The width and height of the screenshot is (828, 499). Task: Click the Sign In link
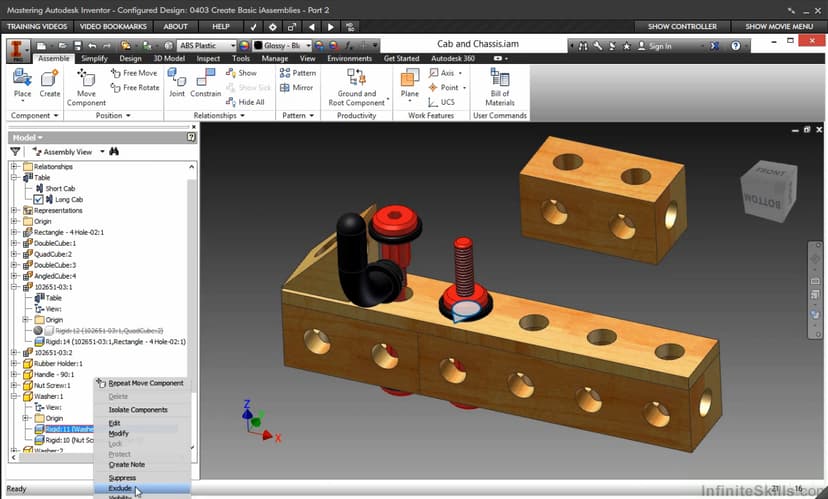(655, 46)
